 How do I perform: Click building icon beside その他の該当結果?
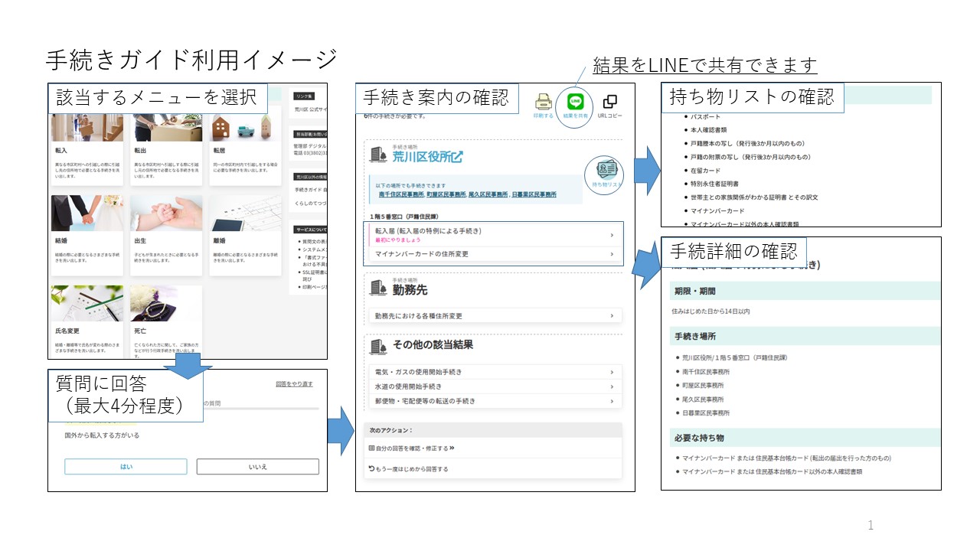tap(379, 346)
